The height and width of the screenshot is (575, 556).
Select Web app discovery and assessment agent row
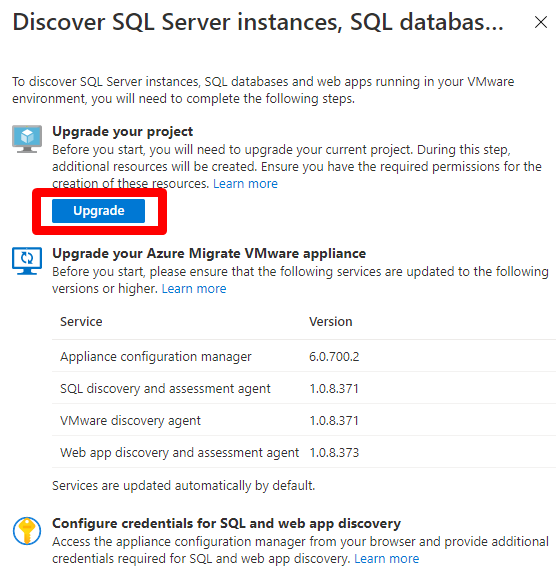pyautogui.click(x=304, y=452)
